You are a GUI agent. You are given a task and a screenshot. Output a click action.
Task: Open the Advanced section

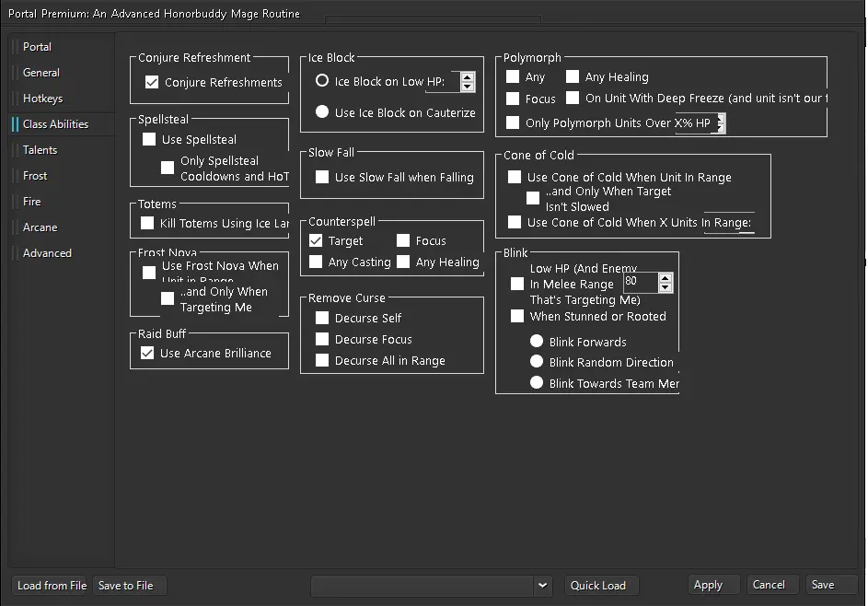pyautogui.click(x=47, y=252)
